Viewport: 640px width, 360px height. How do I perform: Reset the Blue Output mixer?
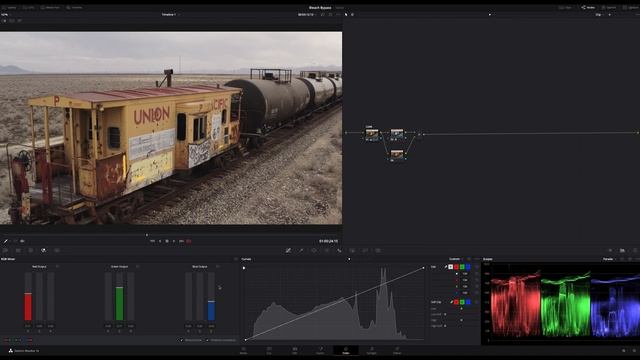pyautogui.click(x=218, y=267)
